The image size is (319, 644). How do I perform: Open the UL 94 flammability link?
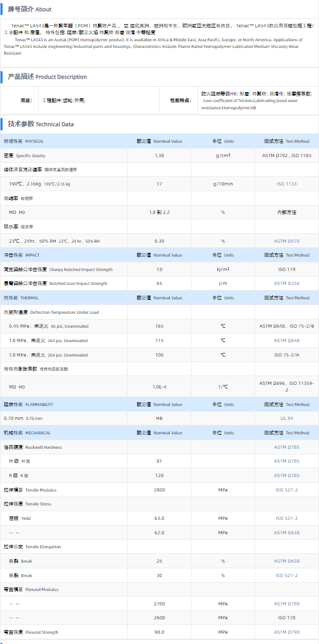point(287,418)
